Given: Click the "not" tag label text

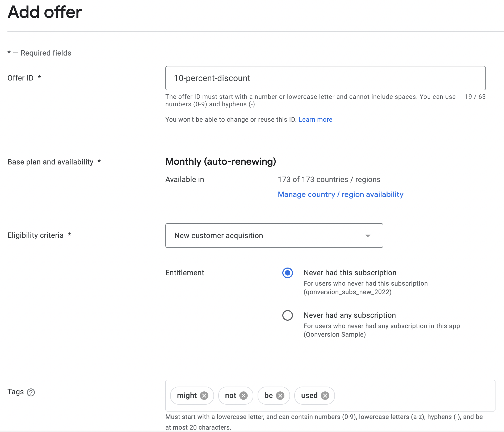Looking at the screenshot, I should tap(230, 396).
